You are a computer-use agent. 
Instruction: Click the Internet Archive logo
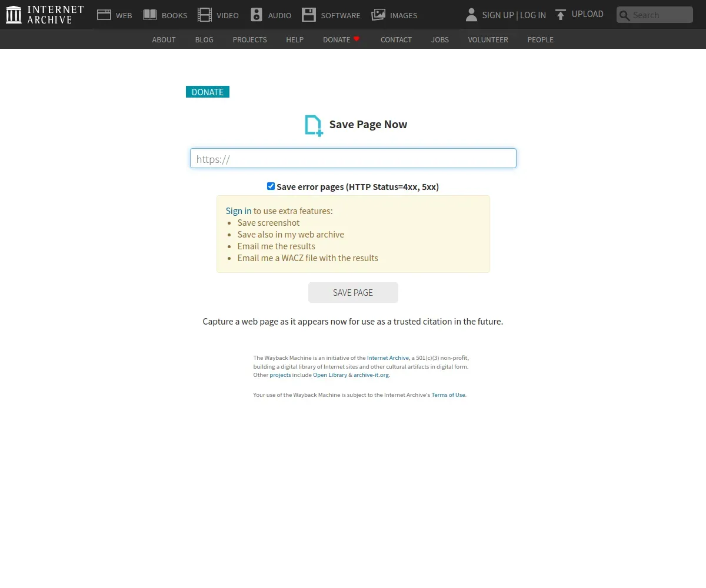(45, 15)
